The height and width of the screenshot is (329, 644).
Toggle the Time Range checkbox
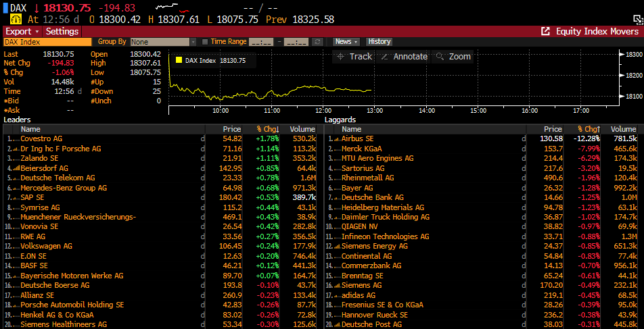coord(205,42)
